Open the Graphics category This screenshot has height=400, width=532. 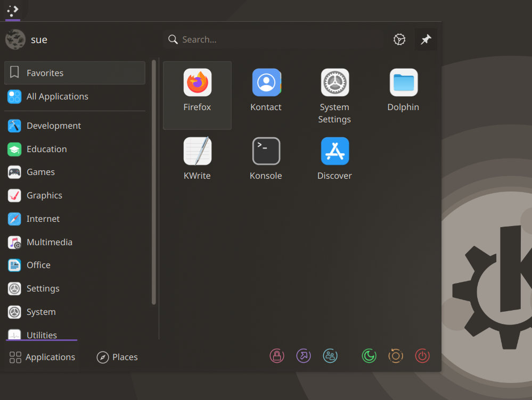75,196
